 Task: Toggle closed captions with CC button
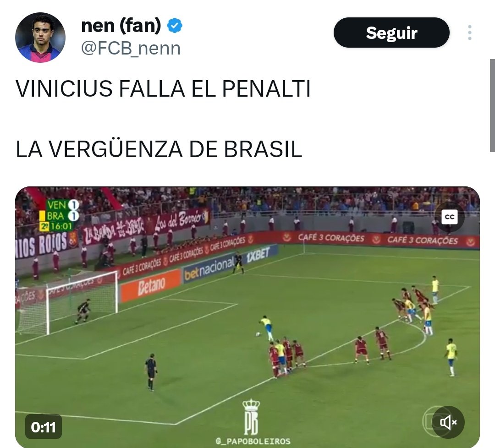(449, 217)
